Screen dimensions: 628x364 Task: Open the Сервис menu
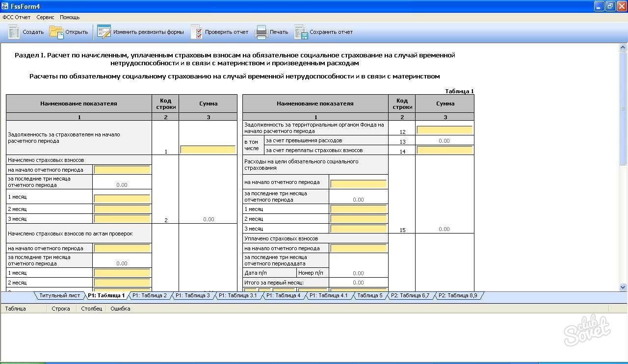click(45, 17)
